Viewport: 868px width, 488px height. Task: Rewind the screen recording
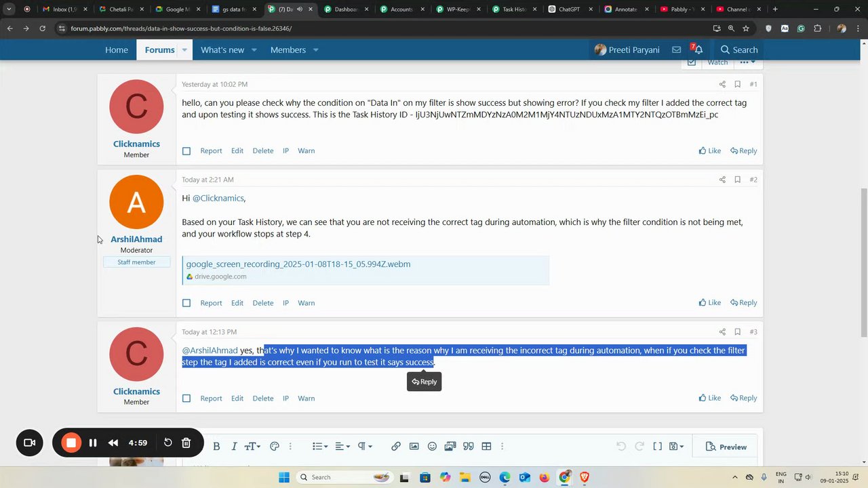(x=113, y=443)
